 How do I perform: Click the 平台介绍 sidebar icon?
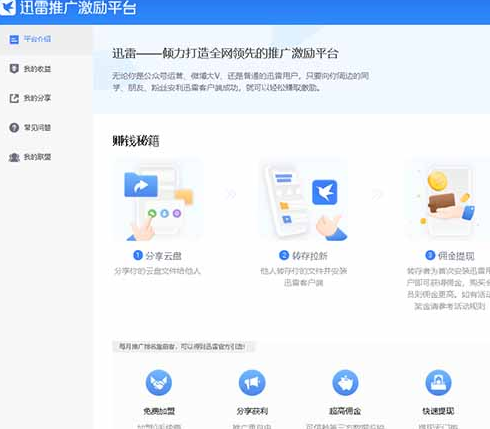click(x=14, y=40)
